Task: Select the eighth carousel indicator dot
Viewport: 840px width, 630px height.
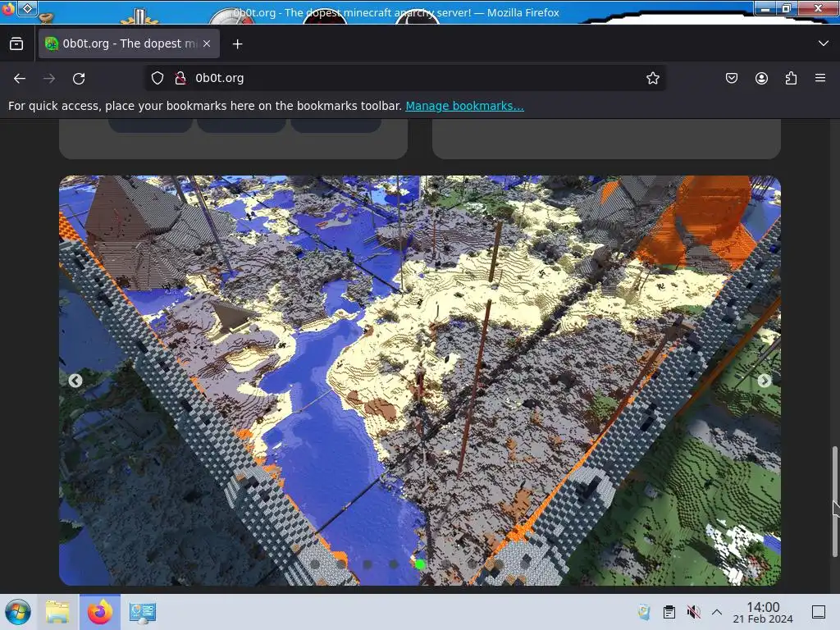Action: pyautogui.click(x=500, y=564)
